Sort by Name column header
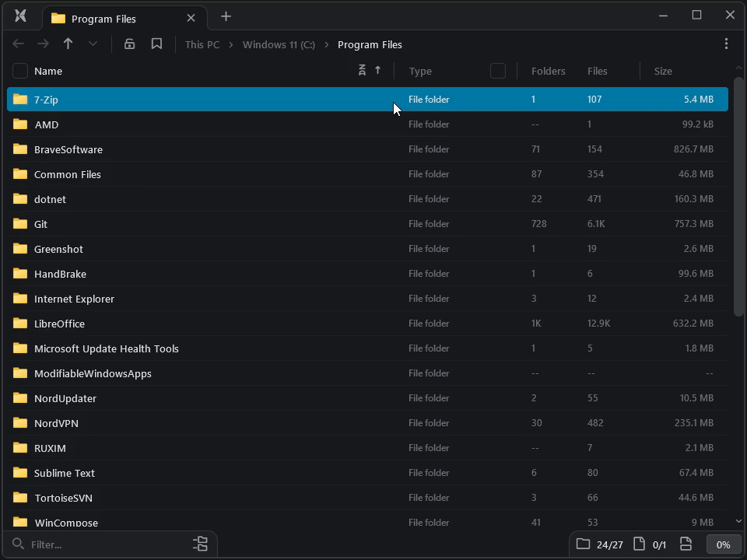This screenshot has height=560, width=747. click(48, 71)
